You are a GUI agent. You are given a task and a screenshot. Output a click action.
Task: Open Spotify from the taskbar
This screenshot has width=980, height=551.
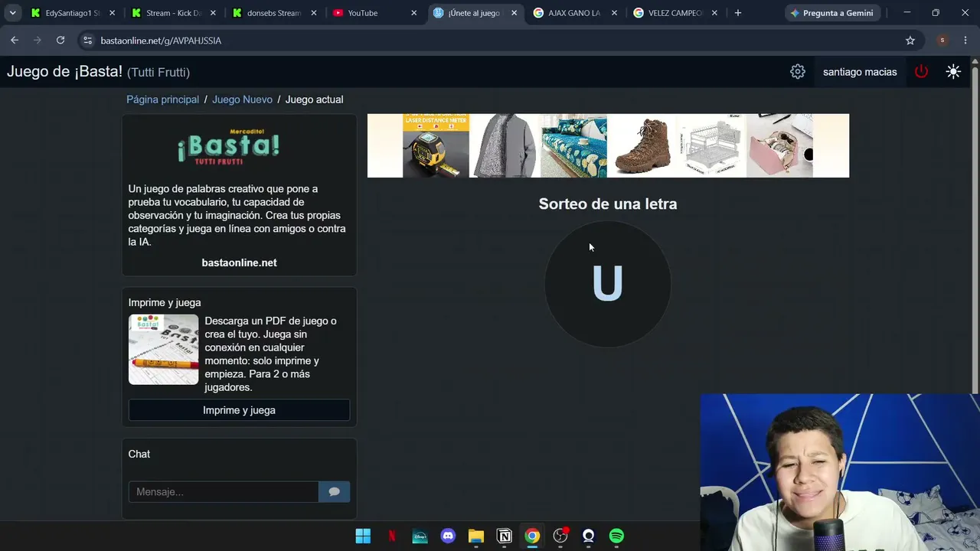click(x=616, y=536)
